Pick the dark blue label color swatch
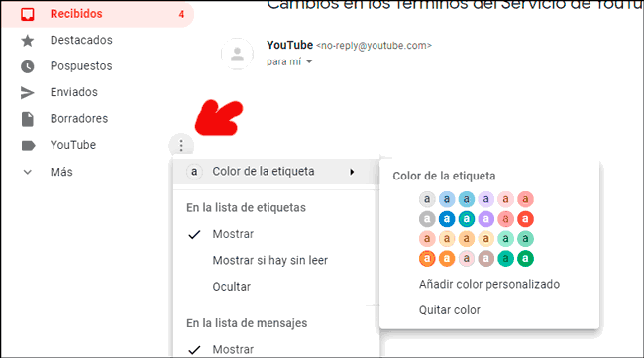Screen dimensions: 644x358 (x=447, y=219)
